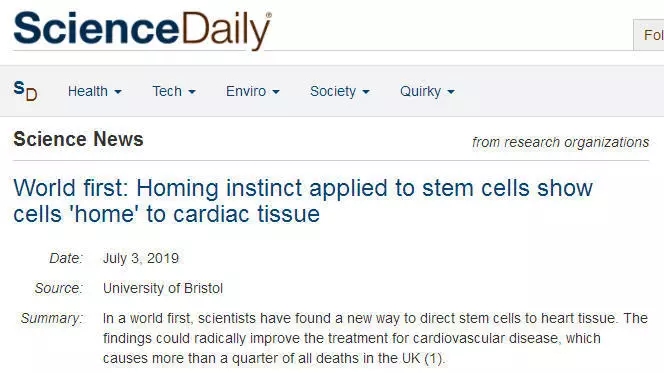The image size is (664, 373).
Task: Click the article summary paragraph
Action: pos(375,338)
